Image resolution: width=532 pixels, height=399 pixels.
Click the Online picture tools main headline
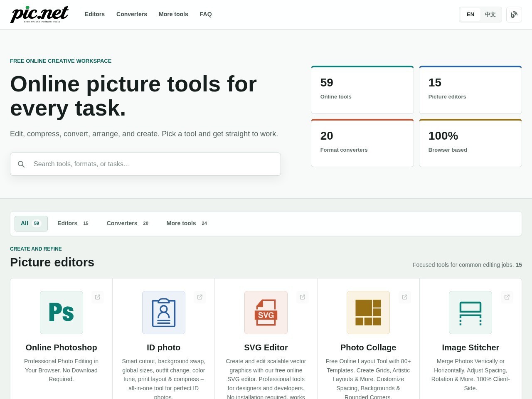coord(133,96)
